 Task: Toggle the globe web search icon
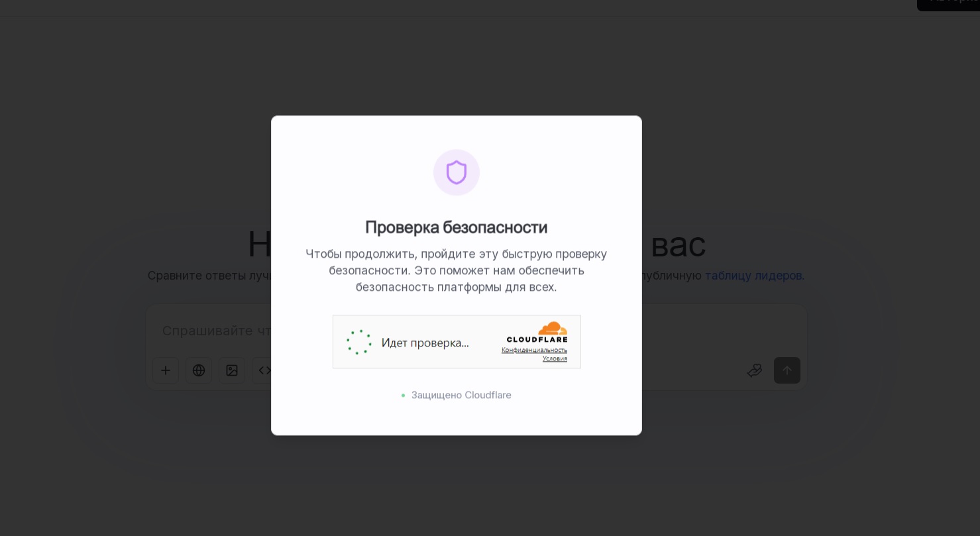199,370
